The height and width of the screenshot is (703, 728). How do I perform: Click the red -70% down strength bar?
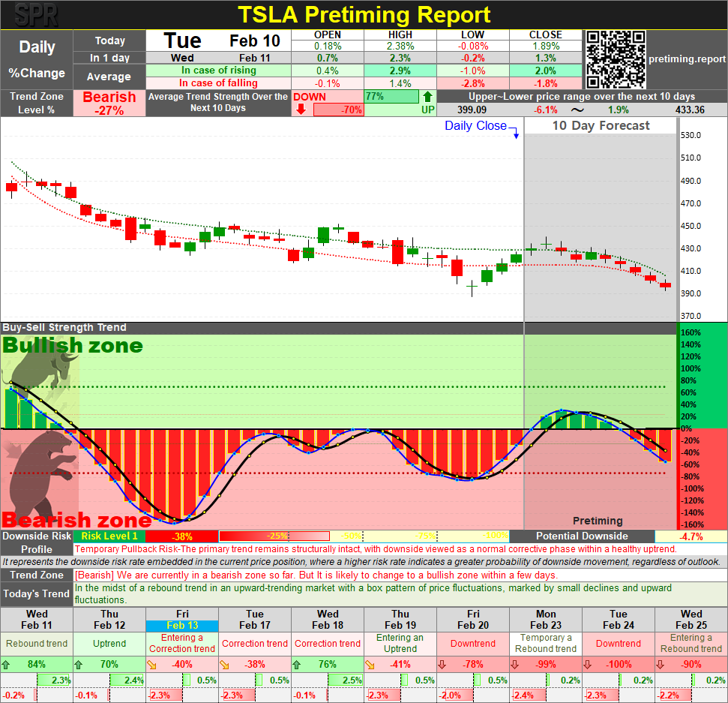(338, 110)
